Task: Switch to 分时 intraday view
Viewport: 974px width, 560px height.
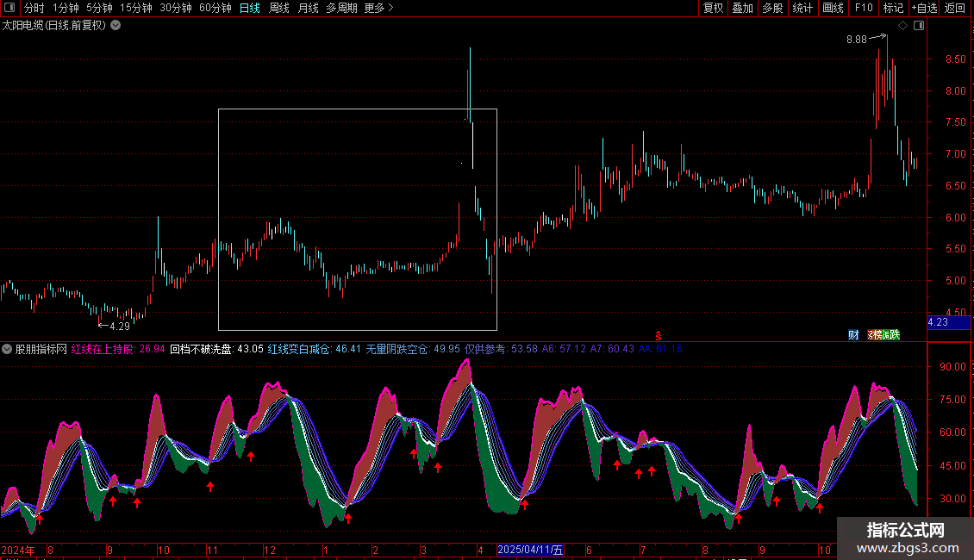Action: pos(34,8)
